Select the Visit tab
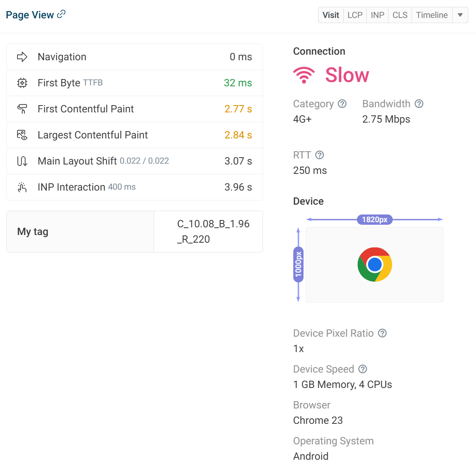476x467 pixels. [x=331, y=15]
